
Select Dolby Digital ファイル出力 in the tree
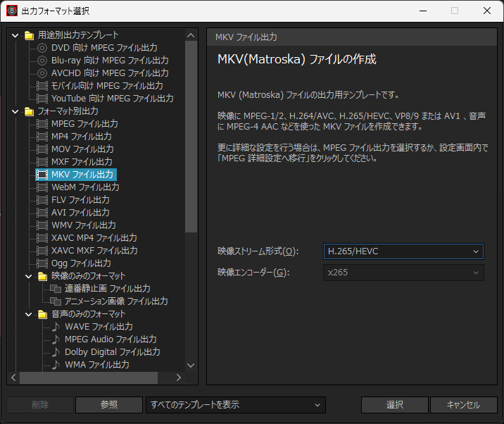tap(113, 352)
